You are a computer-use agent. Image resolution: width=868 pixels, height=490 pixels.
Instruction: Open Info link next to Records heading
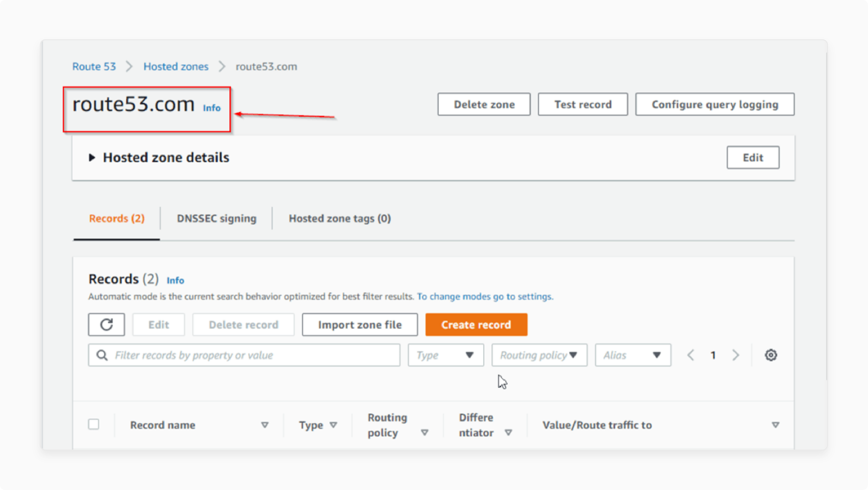point(175,280)
